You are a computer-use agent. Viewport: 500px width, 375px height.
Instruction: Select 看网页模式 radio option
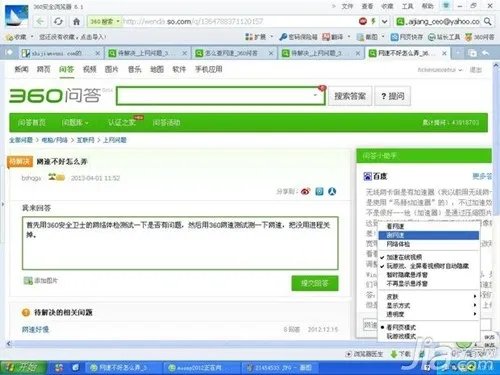pyautogui.click(x=401, y=327)
